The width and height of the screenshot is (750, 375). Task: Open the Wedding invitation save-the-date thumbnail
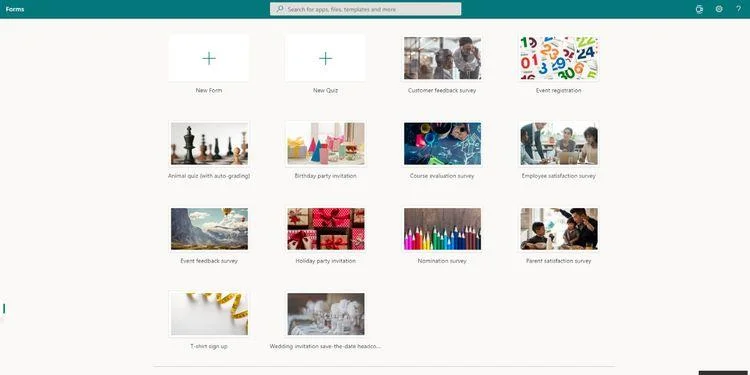click(326, 314)
